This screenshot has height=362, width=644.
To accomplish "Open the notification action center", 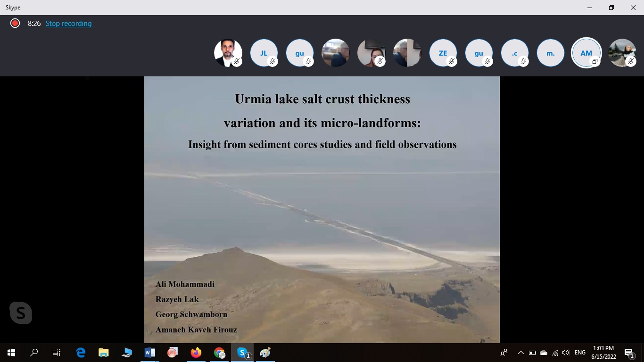I will point(629,353).
